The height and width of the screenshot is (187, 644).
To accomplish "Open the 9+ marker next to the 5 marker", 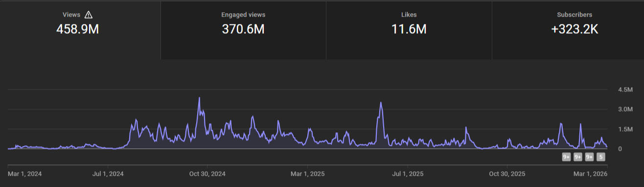I will click(x=590, y=157).
